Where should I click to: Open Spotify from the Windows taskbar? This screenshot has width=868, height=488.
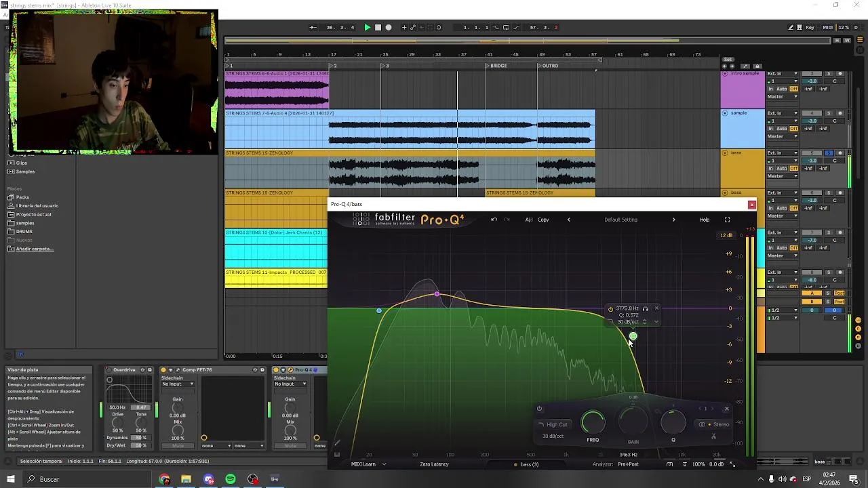[x=231, y=479]
